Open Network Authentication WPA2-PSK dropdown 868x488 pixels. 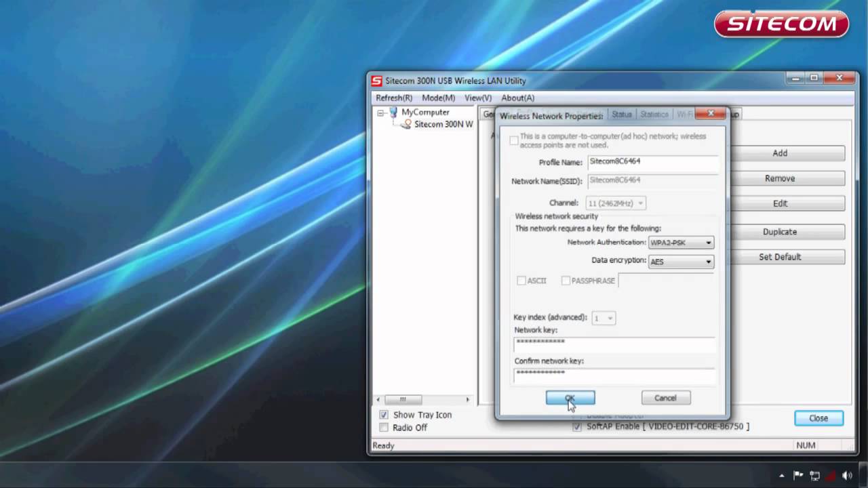681,243
